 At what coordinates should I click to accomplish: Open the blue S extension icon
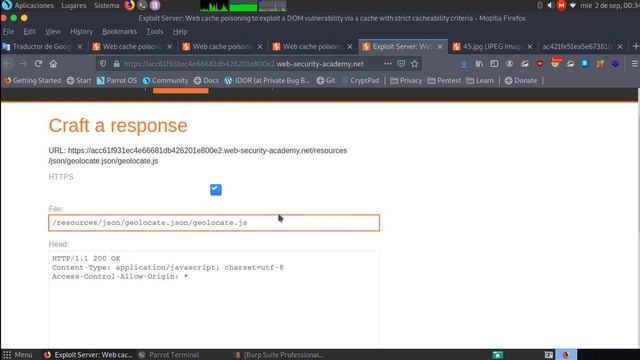(x=585, y=64)
